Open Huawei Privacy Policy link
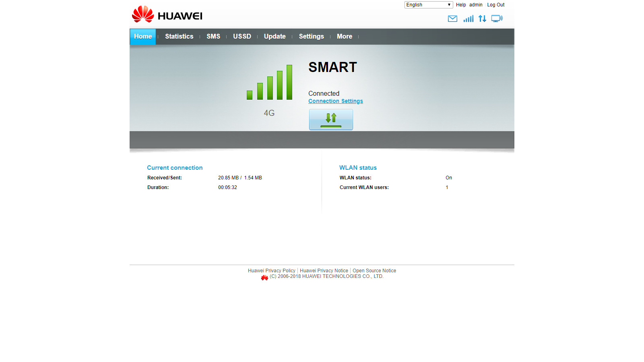 point(272,271)
